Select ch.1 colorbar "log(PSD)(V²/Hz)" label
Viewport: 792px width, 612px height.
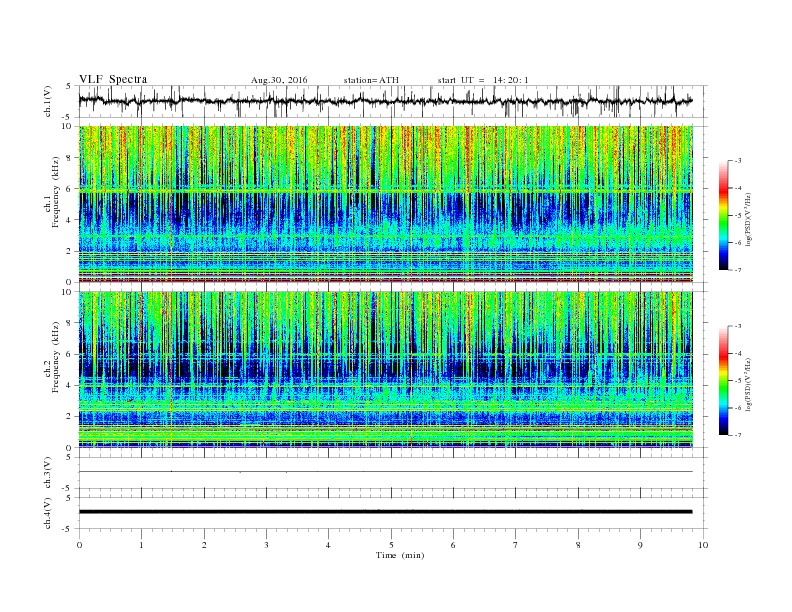[x=748, y=218]
